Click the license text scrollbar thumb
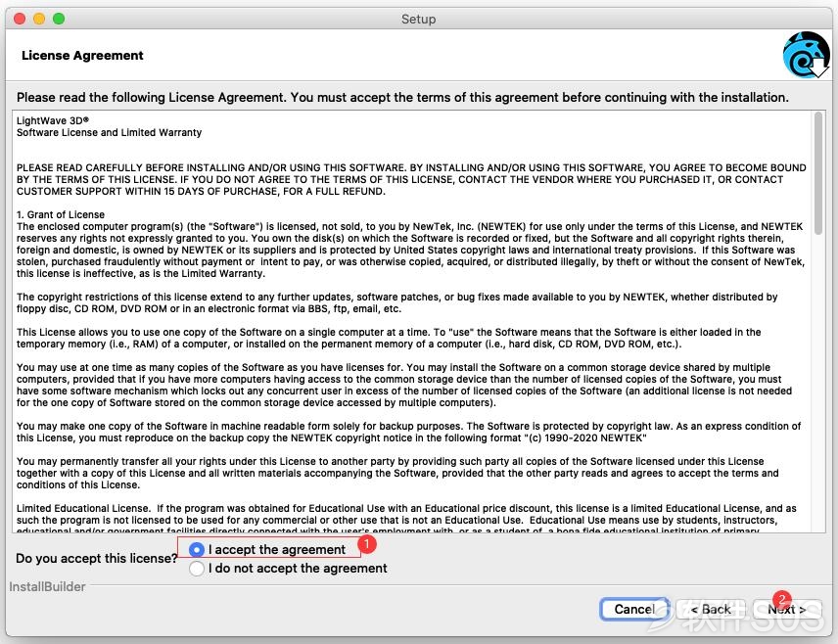The width and height of the screenshot is (838, 644). [818, 173]
